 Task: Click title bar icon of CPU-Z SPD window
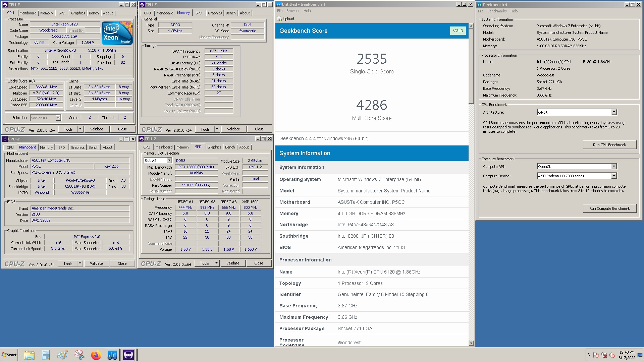pyautogui.click(x=141, y=139)
